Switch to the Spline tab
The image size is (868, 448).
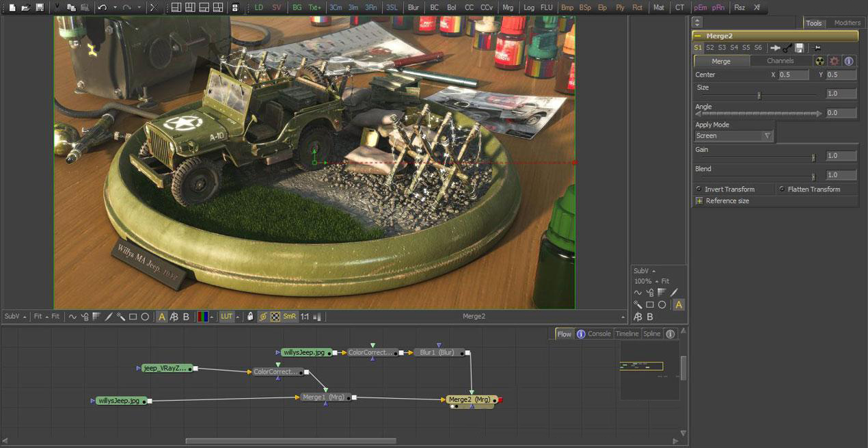click(652, 334)
